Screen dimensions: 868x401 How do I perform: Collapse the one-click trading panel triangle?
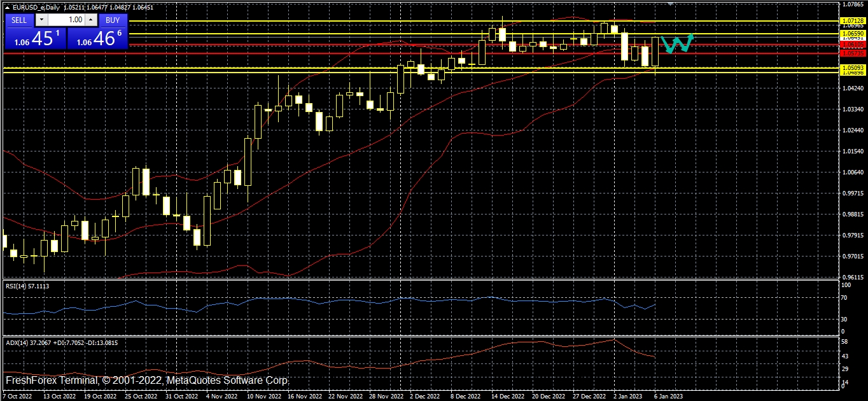coord(7,7)
